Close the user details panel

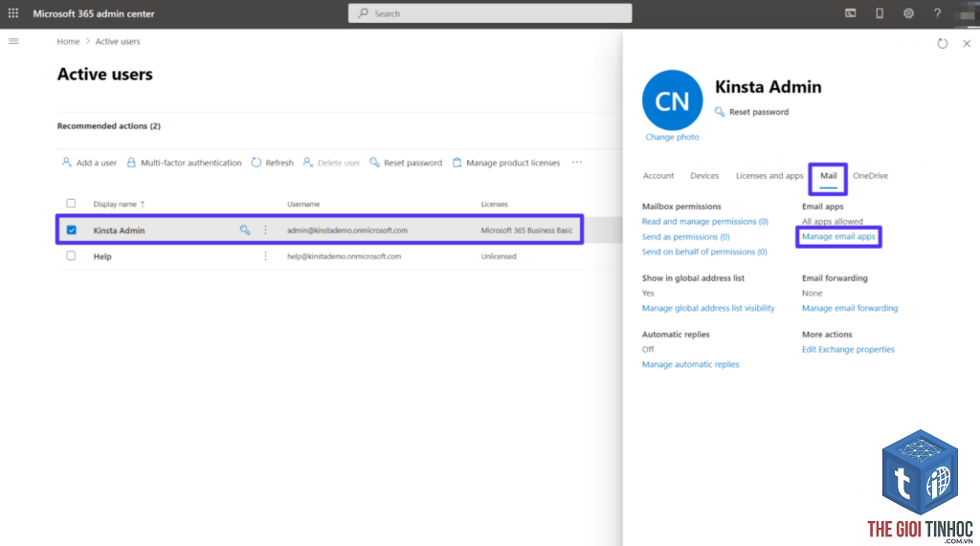pyautogui.click(x=967, y=43)
